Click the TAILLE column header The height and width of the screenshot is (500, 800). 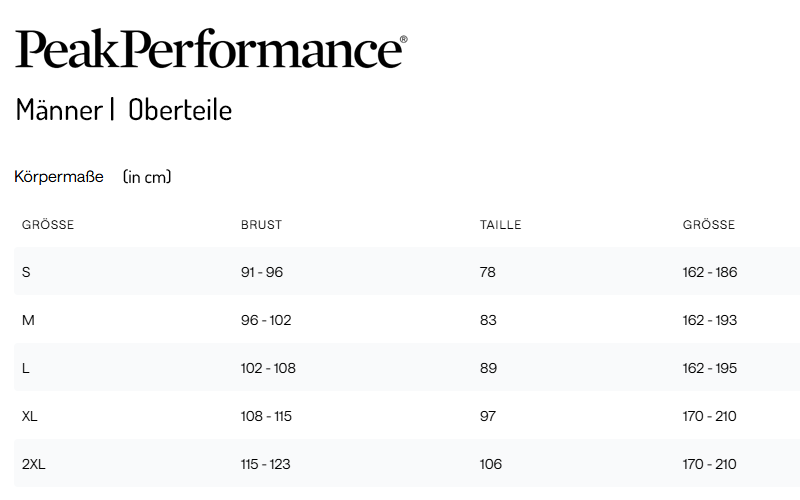(500, 225)
